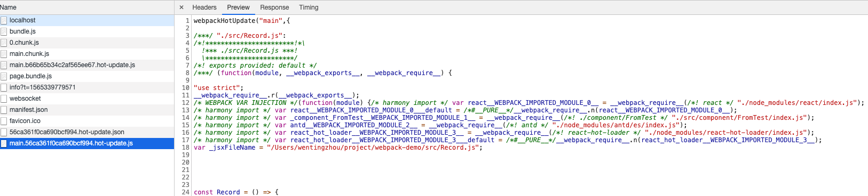Open the Timing tab
The height and width of the screenshot is (196, 868).
[x=309, y=7]
